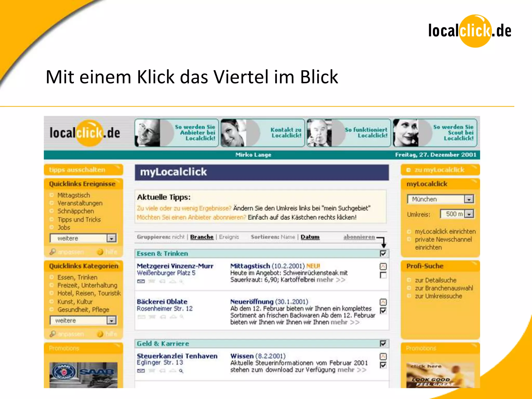Open 'So funktioniert Localclick!' banner

click(x=349, y=133)
